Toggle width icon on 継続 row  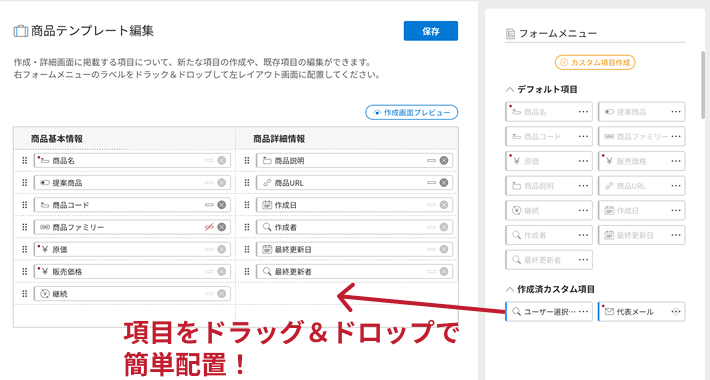[x=209, y=293]
